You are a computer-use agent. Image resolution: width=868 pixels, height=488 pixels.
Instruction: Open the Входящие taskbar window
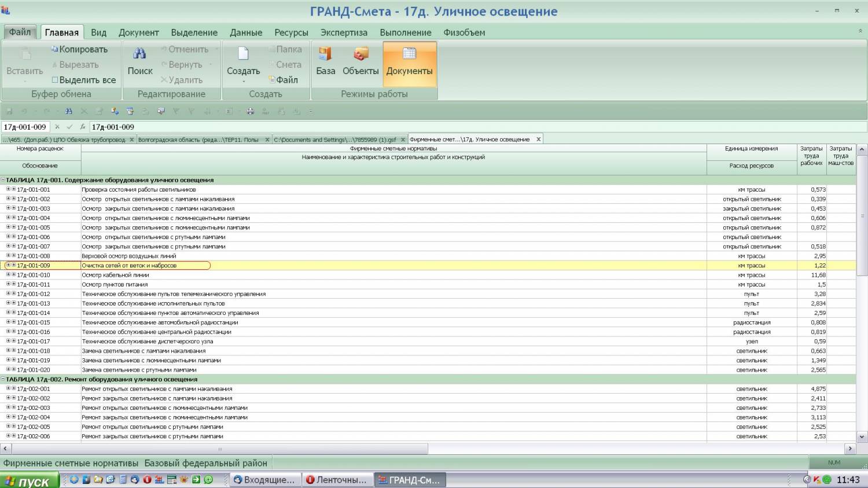pos(265,479)
